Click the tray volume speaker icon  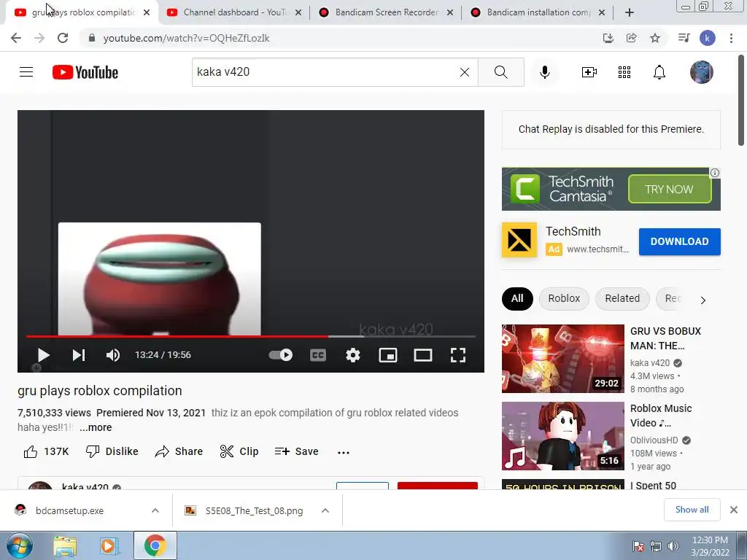click(x=673, y=546)
